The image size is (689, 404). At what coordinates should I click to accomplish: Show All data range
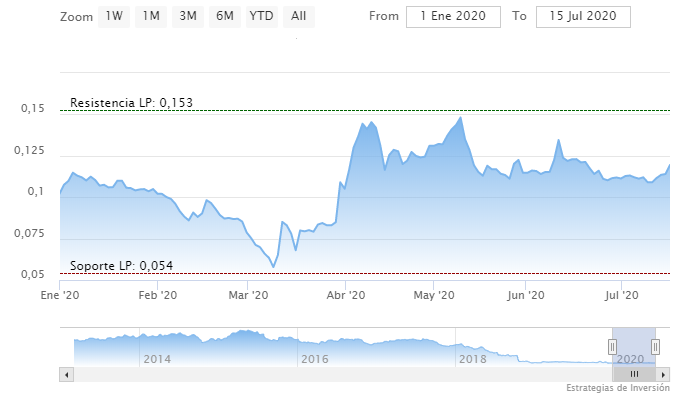298,16
